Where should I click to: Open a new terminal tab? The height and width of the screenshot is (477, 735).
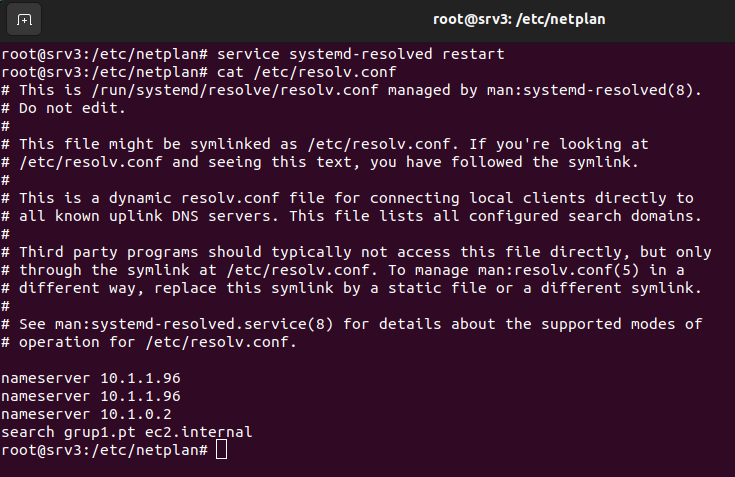[25, 19]
